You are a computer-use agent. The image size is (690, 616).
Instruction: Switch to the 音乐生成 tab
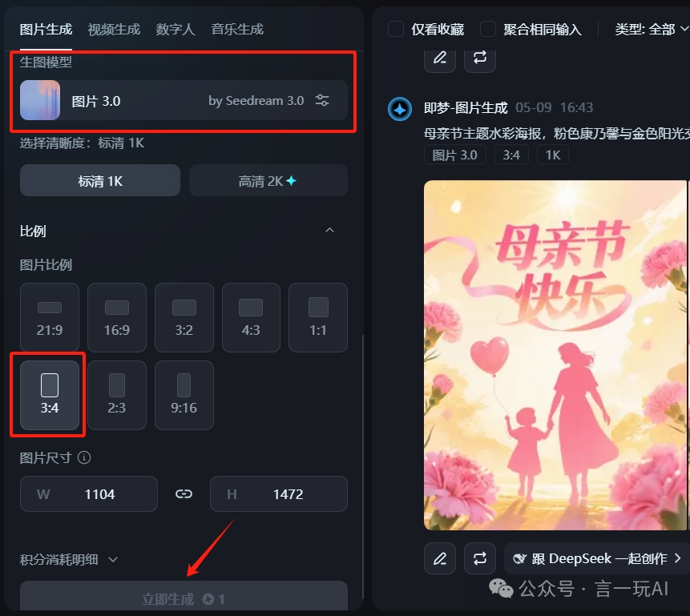point(237,29)
